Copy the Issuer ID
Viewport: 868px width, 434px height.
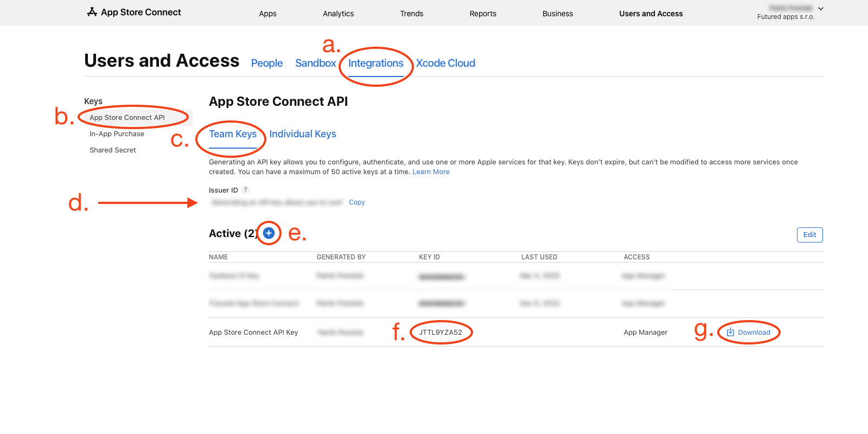356,202
